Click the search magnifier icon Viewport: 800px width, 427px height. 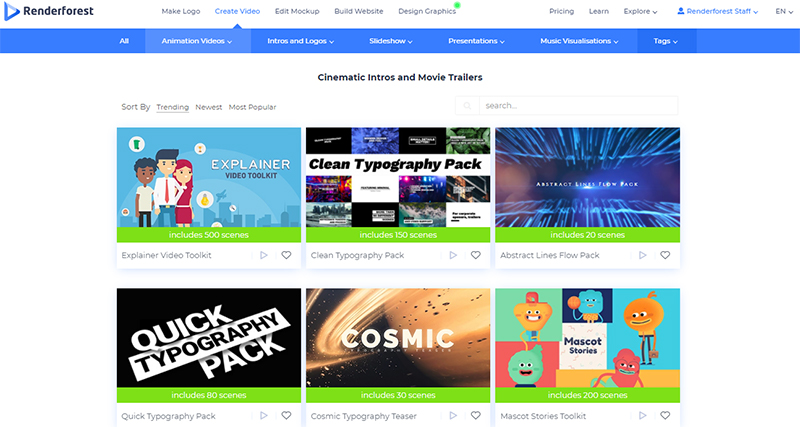tap(467, 106)
